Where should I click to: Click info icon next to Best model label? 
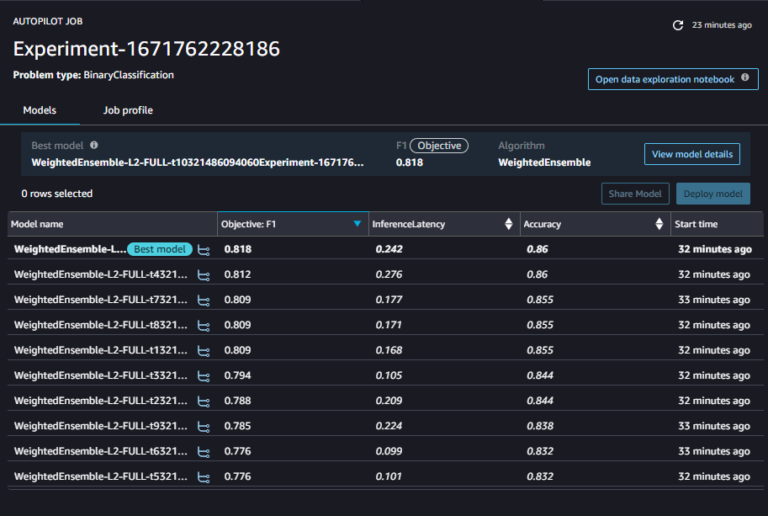pos(94,145)
